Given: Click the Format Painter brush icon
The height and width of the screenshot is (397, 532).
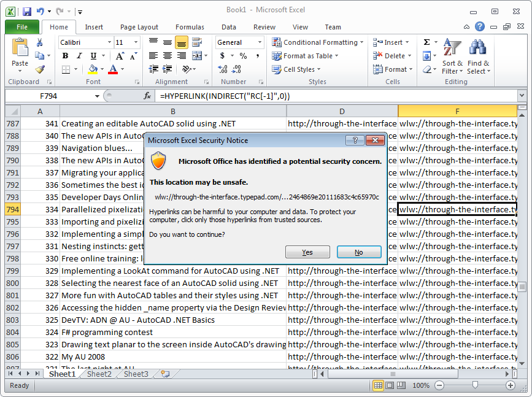Looking at the screenshot, I should tap(40, 69).
